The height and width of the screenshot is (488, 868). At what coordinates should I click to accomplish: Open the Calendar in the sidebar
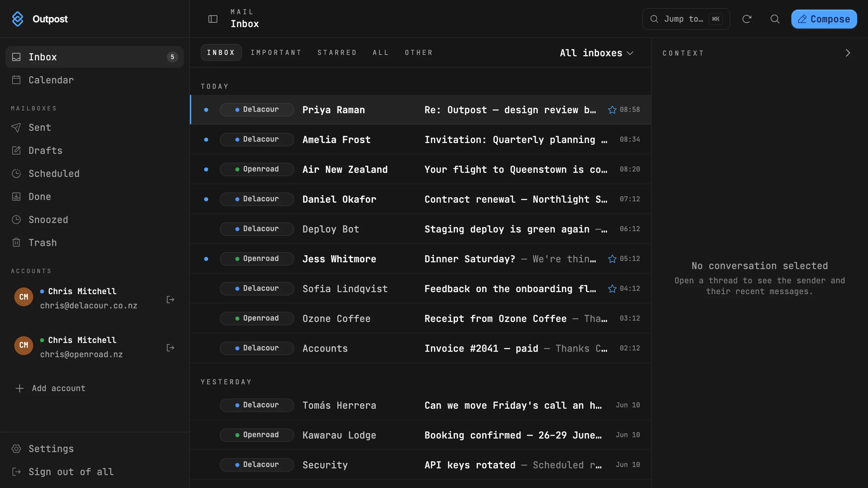pyautogui.click(x=95, y=80)
